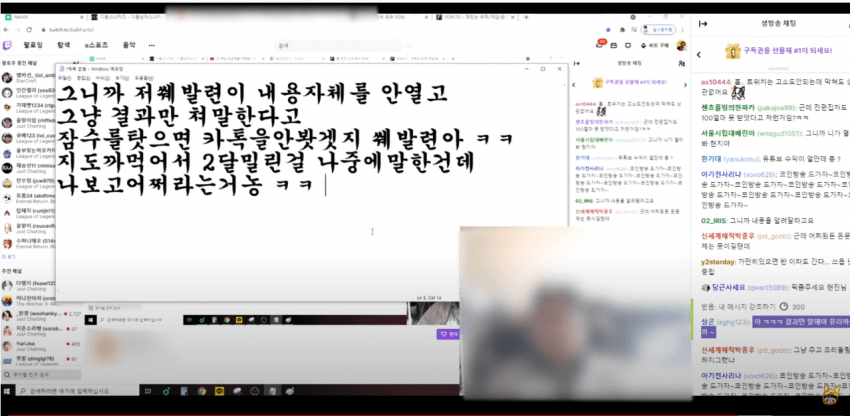Open the community users icon in inner chat
This screenshot has width=850, height=416.
point(681,63)
